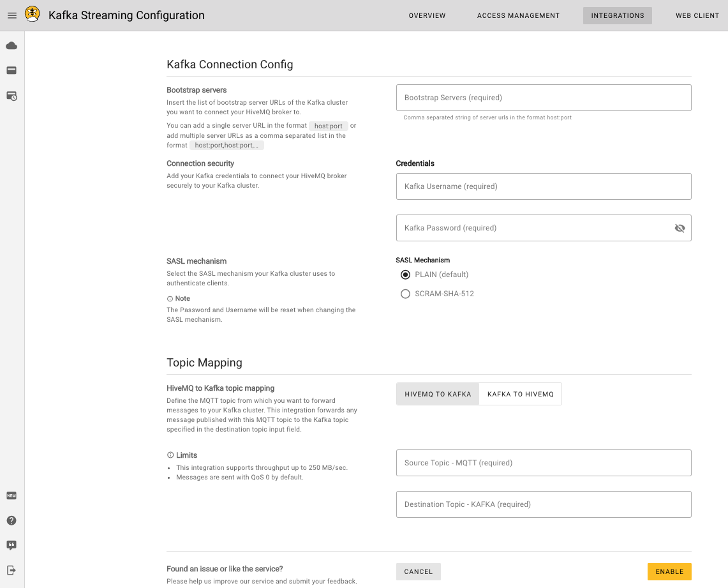This screenshot has height=588, width=728.
Task: Click the Topic Mapping heading
Action: 204,362
